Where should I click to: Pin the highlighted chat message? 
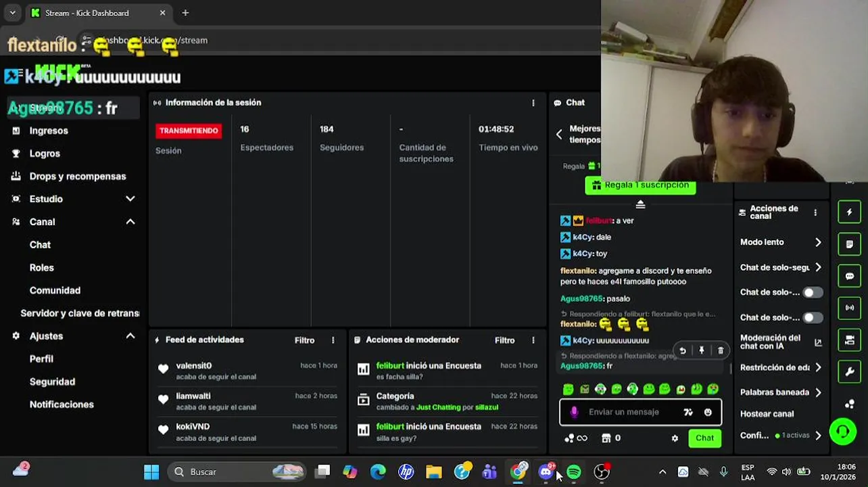[x=702, y=350]
